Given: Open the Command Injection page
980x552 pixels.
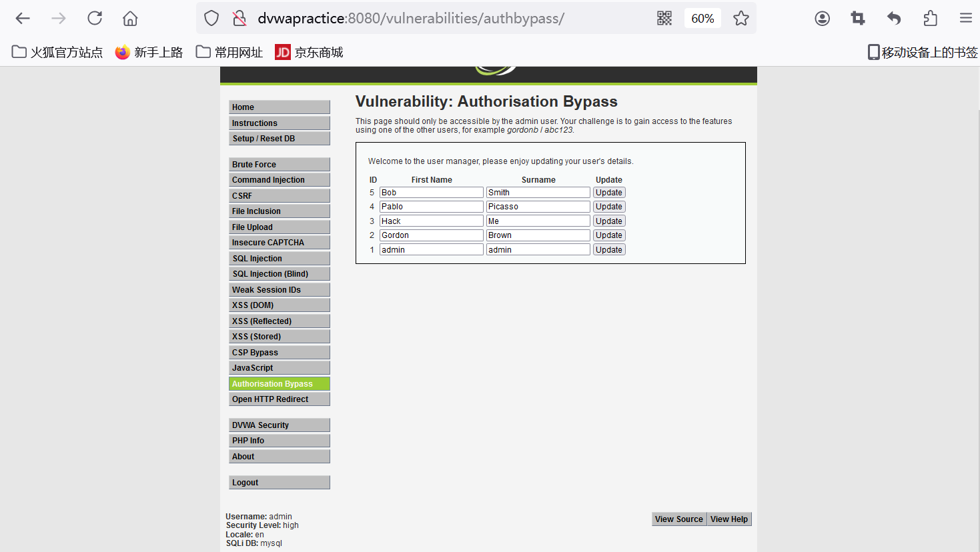Looking at the screenshot, I should pyautogui.click(x=280, y=180).
